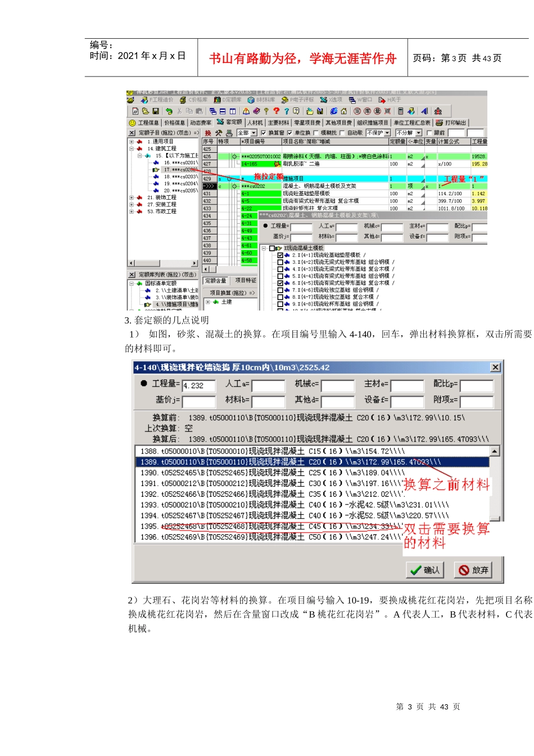
Task: Expand the 27.安装工程 tree node
Action: pos(132,205)
